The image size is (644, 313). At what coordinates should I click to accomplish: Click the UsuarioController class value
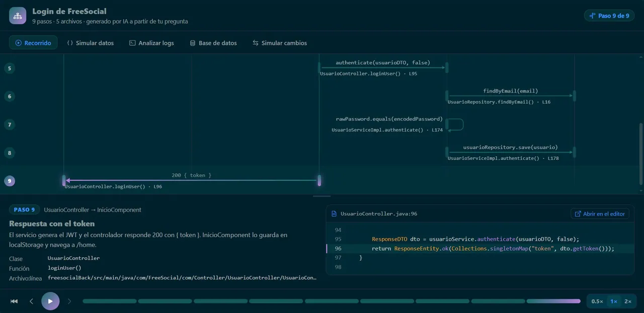point(73,258)
